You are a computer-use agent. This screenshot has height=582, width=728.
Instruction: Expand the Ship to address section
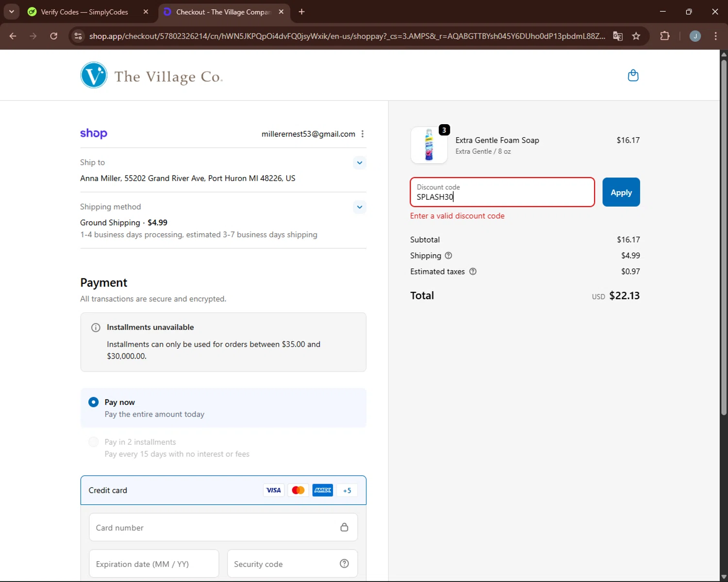(359, 162)
